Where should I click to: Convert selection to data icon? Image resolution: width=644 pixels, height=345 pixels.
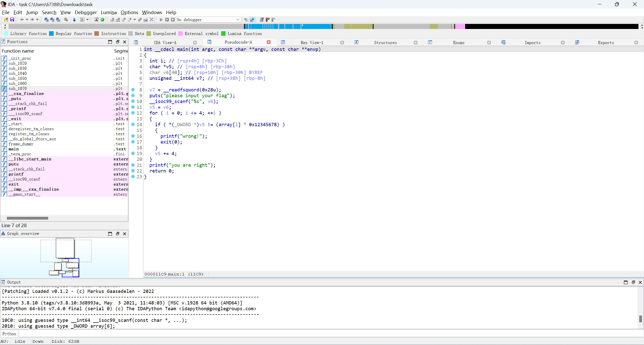pos(118,20)
